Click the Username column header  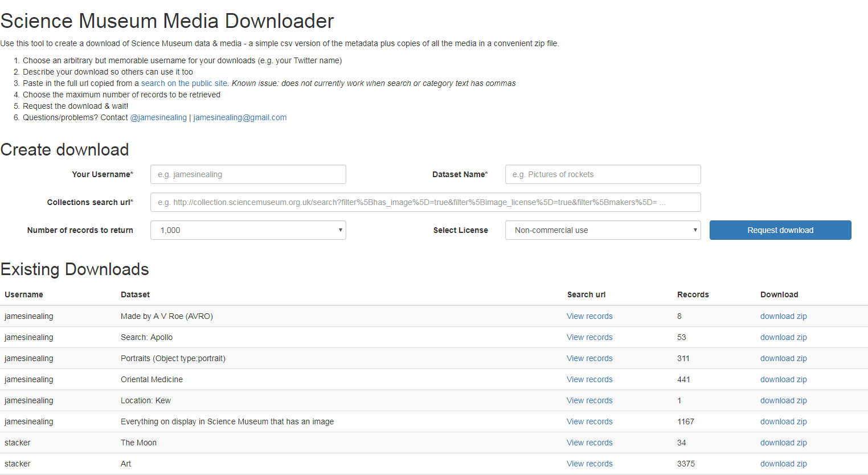[24, 294]
